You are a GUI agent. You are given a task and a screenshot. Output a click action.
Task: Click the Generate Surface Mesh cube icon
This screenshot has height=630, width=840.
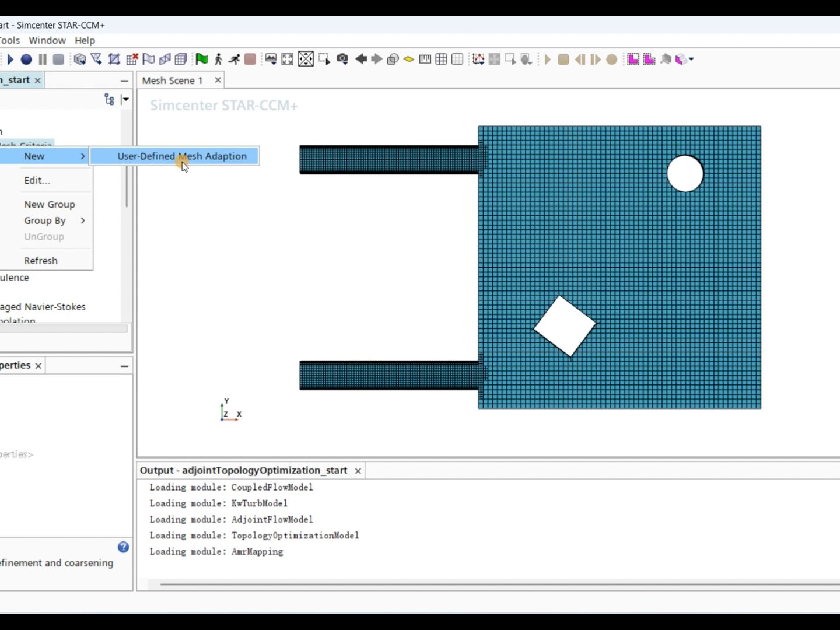(x=80, y=59)
